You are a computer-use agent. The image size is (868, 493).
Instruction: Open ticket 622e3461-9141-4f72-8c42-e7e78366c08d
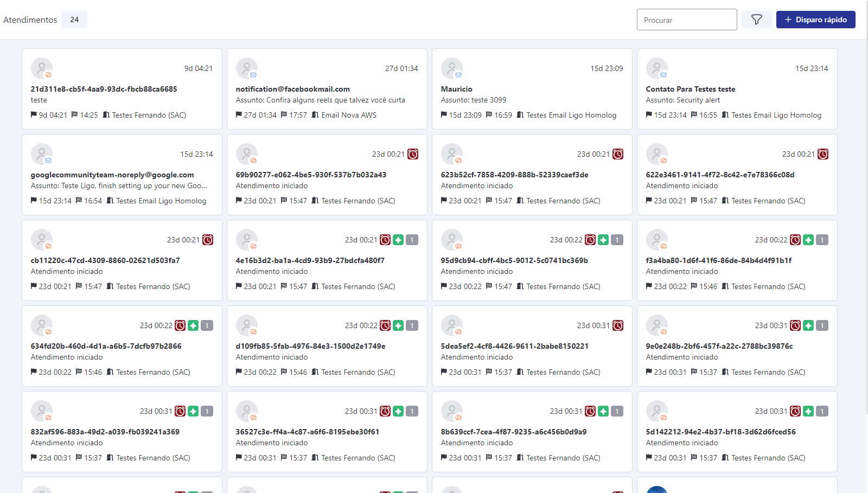(720, 175)
